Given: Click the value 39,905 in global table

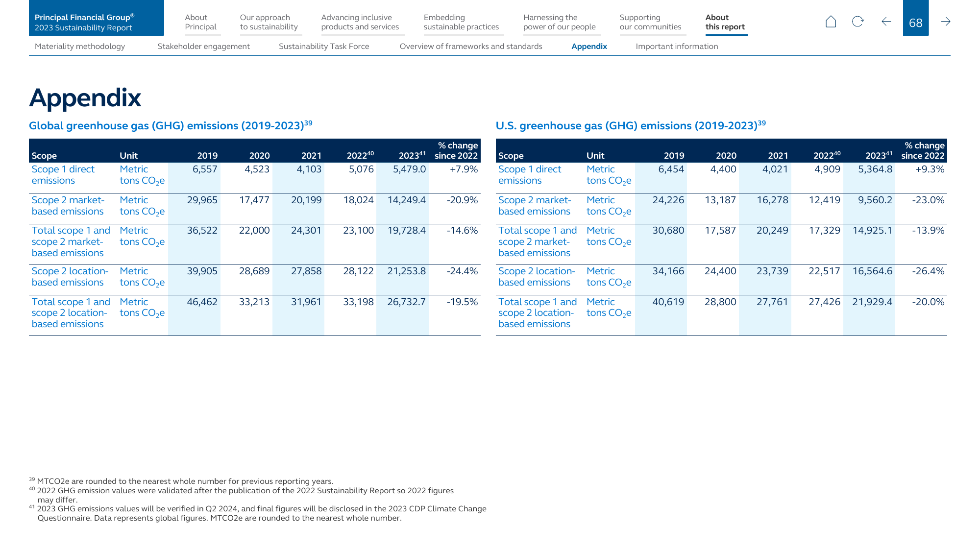Looking at the screenshot, I should click(x=202, y=271).
